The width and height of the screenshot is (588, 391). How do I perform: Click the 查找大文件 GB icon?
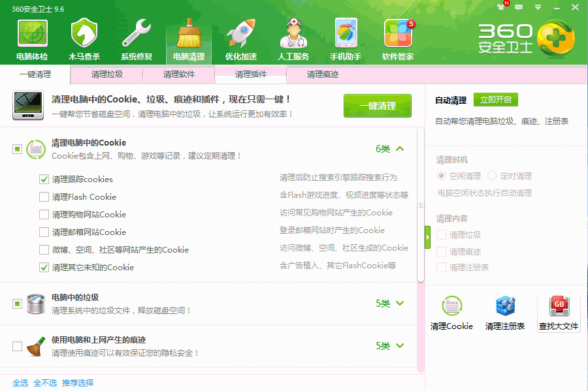pos(559,306)
